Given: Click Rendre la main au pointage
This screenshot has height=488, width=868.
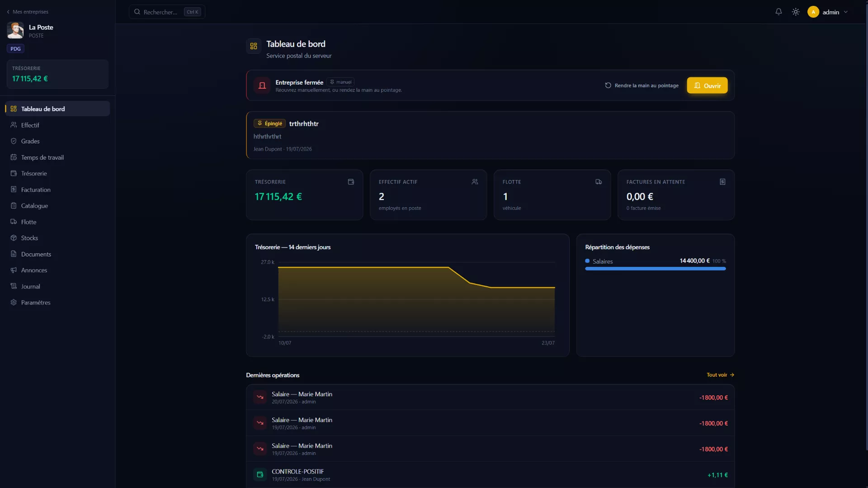Looking at the screenshot, I should [x=642, y=85].
